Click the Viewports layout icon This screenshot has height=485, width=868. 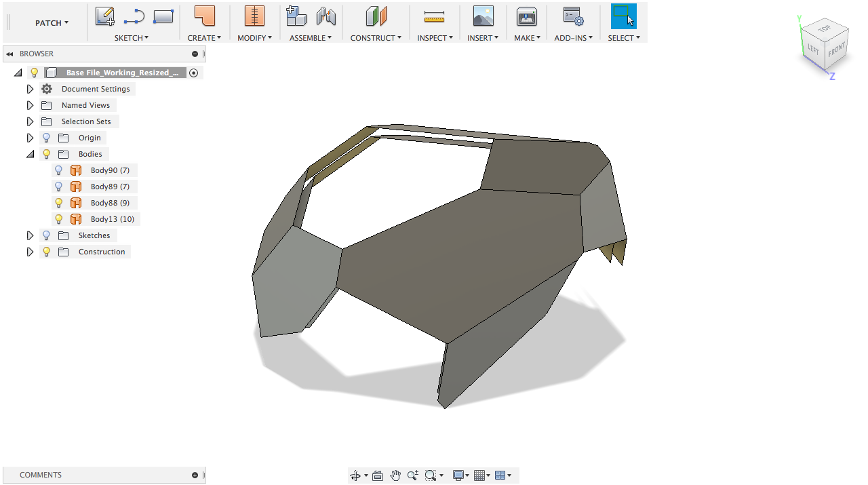tap(500, 476)
